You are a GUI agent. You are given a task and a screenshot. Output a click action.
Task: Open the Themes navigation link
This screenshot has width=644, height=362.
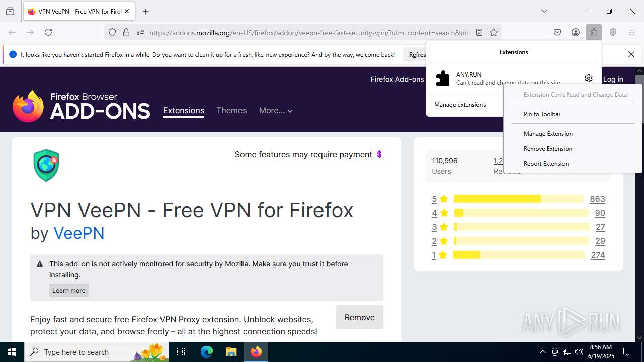tap(231, 111)
